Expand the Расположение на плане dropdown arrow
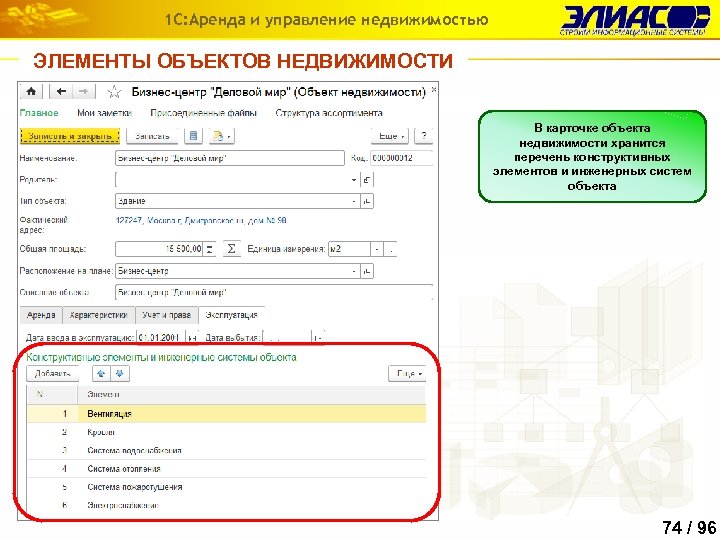720x540 pixels. pos(354,271)
